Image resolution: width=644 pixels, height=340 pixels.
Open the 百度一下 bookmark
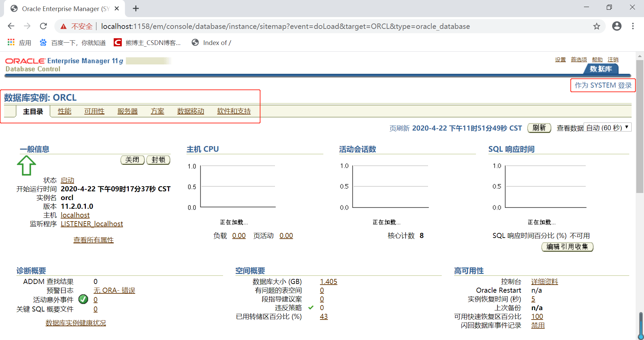[72, 43]
